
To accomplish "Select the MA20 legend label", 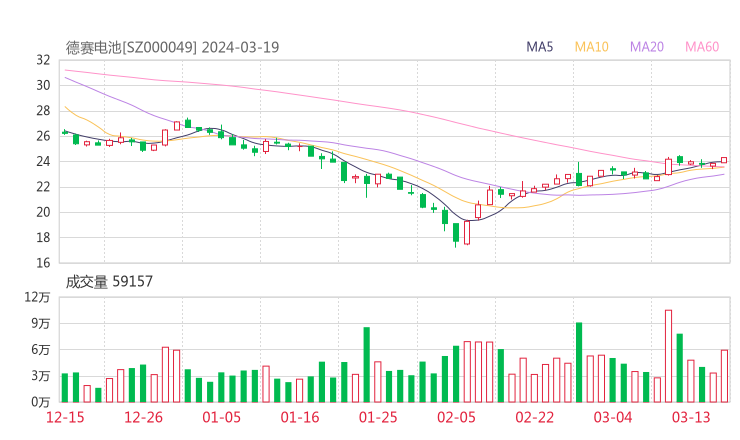I will pyautogui.click(x=647, y=47).
